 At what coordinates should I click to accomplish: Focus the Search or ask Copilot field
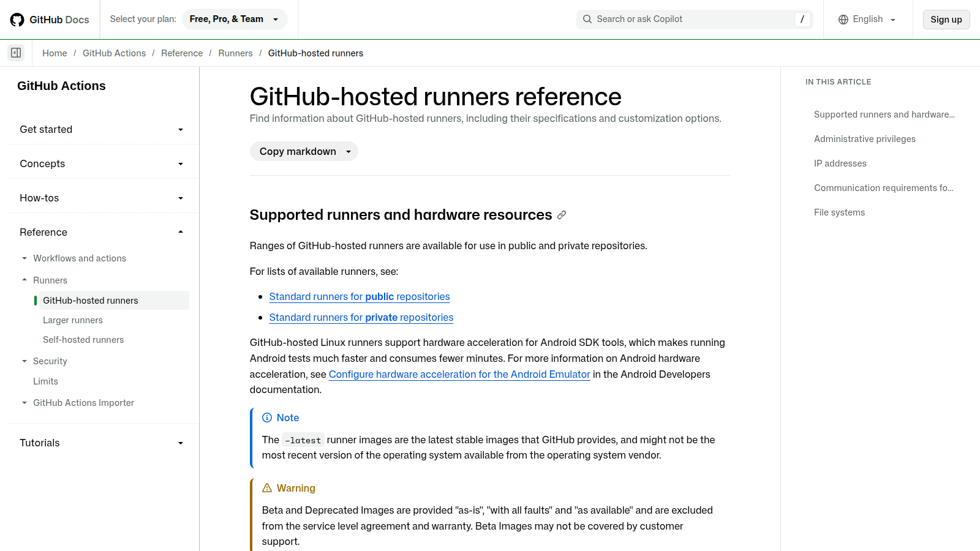(x=695, y=19)
